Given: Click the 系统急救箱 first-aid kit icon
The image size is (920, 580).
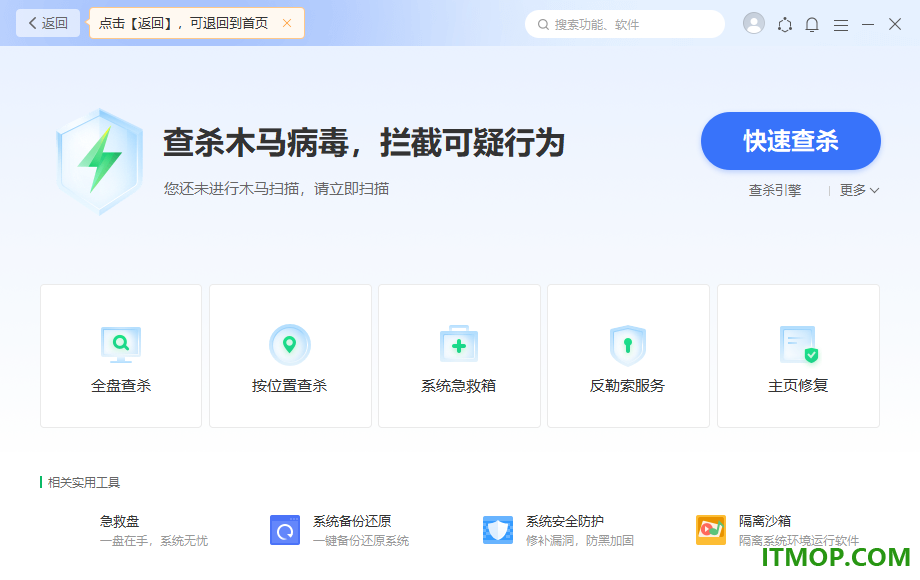Looking at the screenshot, I should click(x=459, y=344).
